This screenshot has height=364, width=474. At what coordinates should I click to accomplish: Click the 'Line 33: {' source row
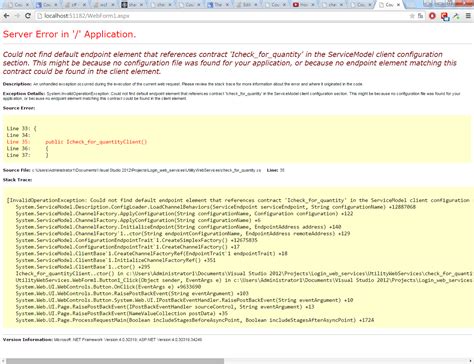pos(21,128)
